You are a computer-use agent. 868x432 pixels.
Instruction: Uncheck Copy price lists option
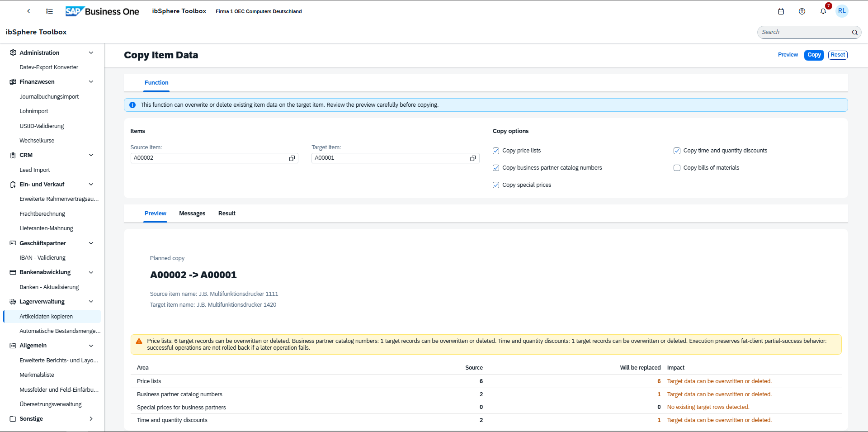tap(496, 151)
